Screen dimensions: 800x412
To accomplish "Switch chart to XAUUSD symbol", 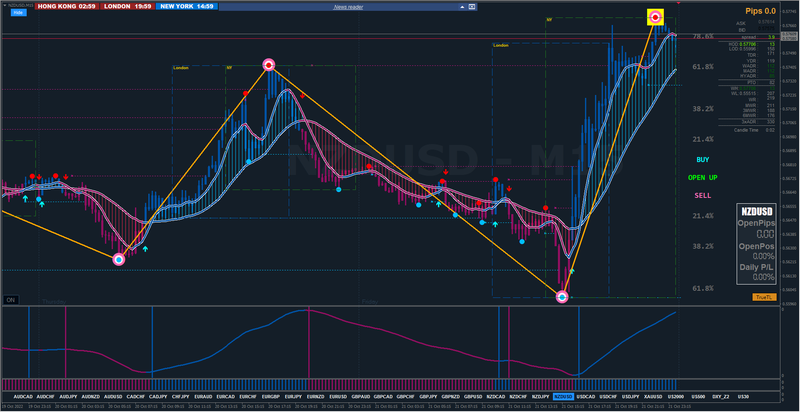I will (653, 397).
